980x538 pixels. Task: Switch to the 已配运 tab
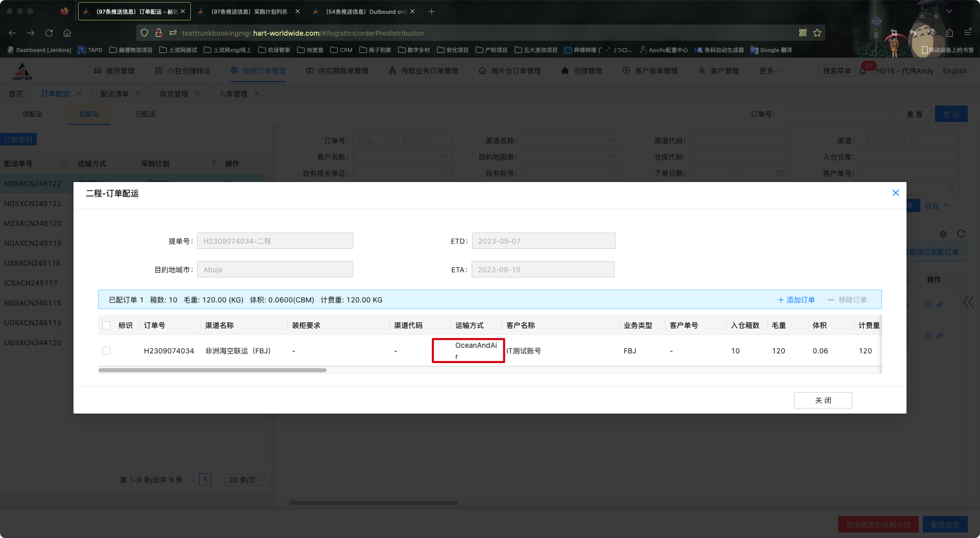(x=145, y=114)
